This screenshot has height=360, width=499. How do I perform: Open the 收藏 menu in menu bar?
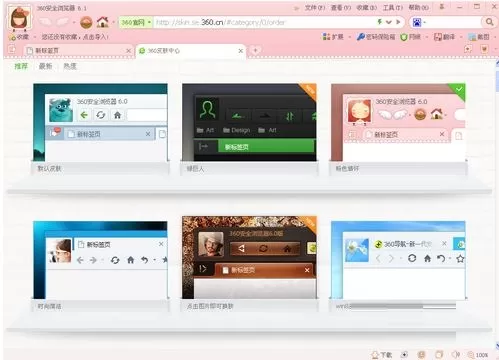(367, 7)
